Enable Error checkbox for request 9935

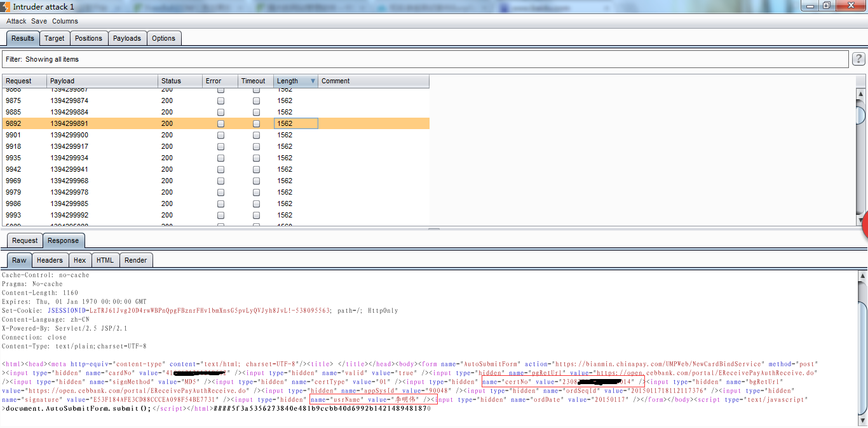click(x=220, y=158)
